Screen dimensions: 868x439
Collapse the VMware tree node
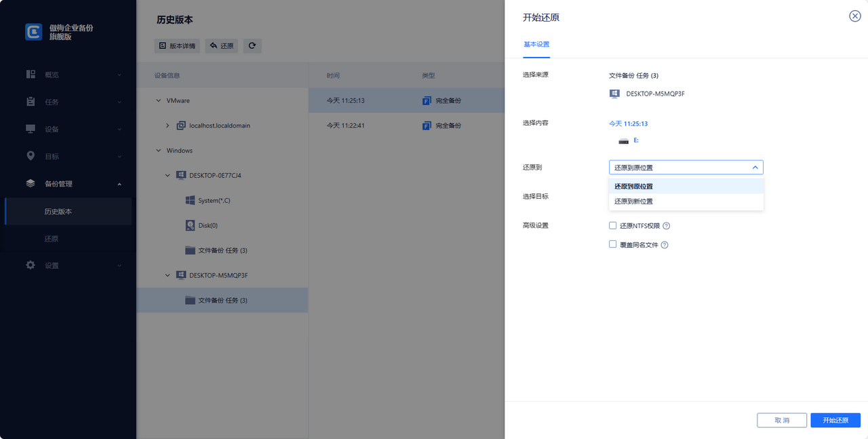[x=158, y=100]
